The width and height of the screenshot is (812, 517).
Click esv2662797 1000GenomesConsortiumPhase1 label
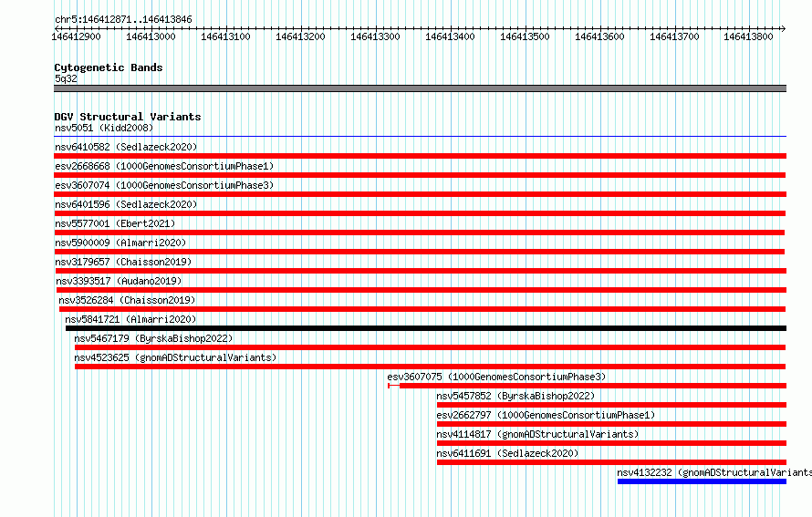click(x=546, y=415)
